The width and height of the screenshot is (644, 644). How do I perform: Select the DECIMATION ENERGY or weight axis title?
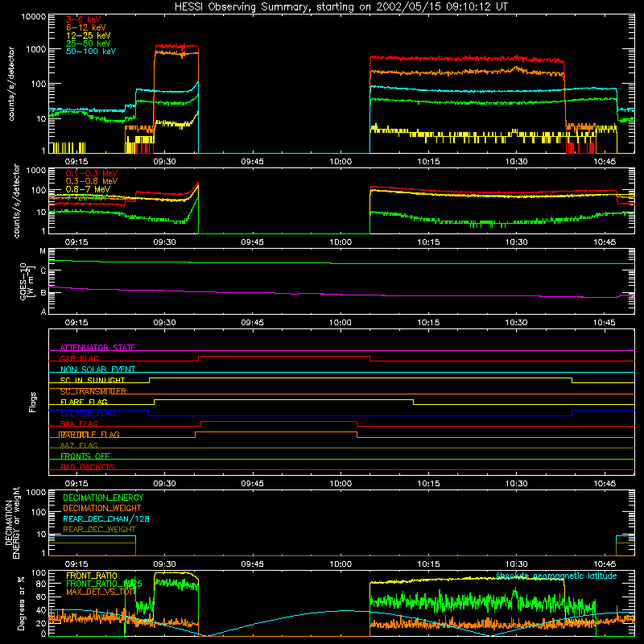(x=12, y=522)
